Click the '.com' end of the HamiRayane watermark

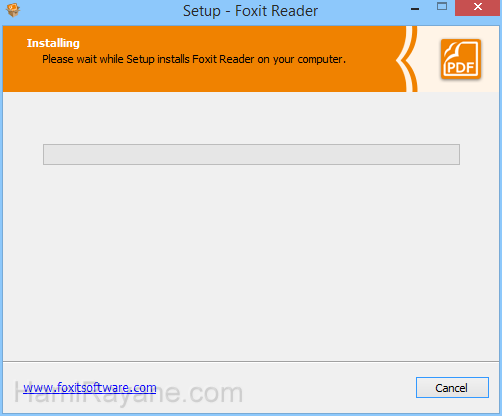(x=216, y=394)
